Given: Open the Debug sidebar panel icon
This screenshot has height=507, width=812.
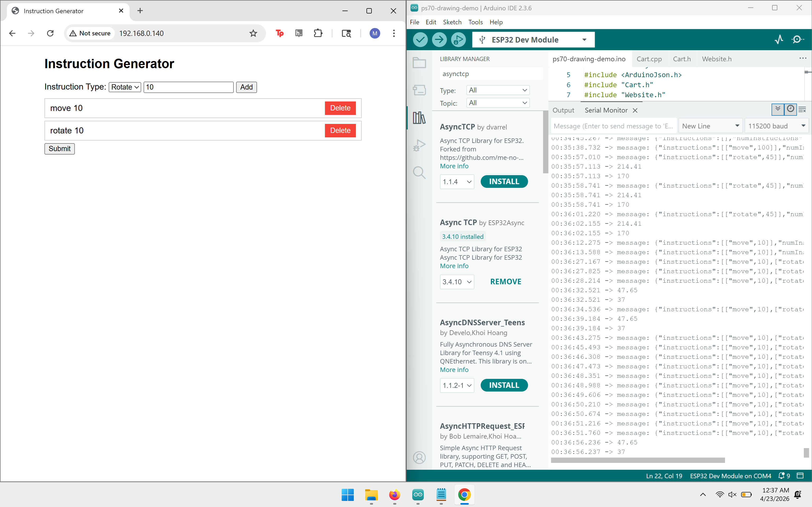Looking at the screenshot, I should click(x=419, y=145).
